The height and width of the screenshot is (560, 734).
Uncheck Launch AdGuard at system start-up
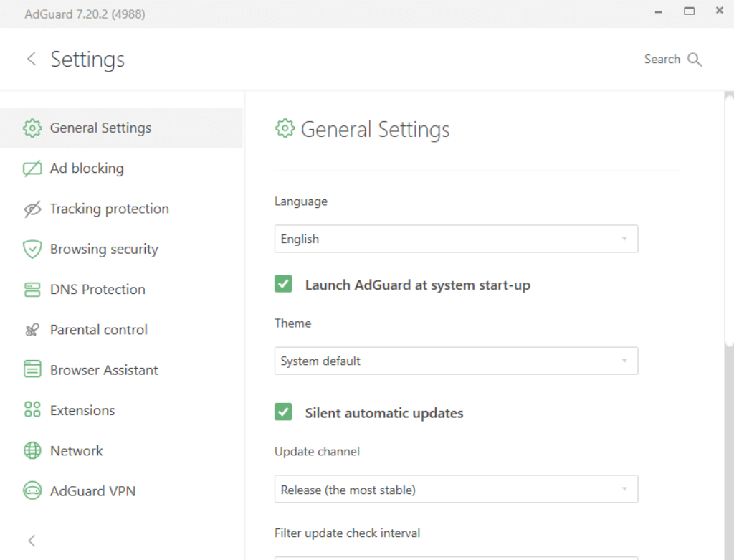(x=283, y=284)
